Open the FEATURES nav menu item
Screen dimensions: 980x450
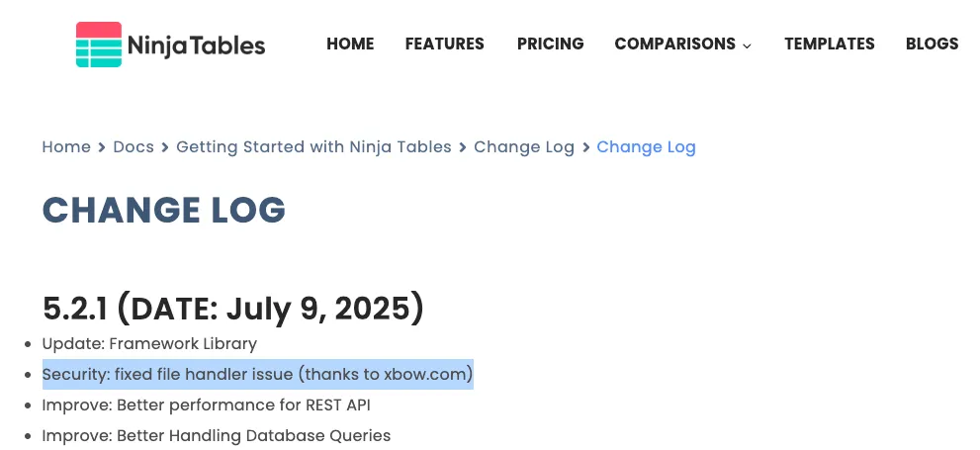tap(445, 44)
